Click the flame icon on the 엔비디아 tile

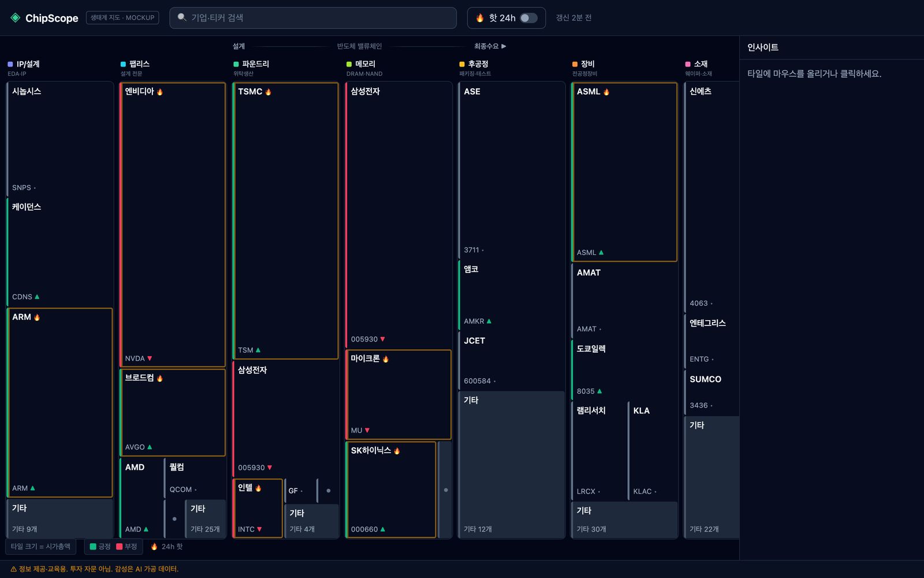(x=160, y=92)
